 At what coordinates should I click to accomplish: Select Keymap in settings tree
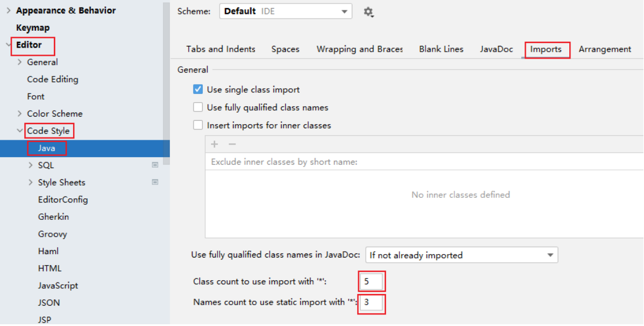coord(33,27)
